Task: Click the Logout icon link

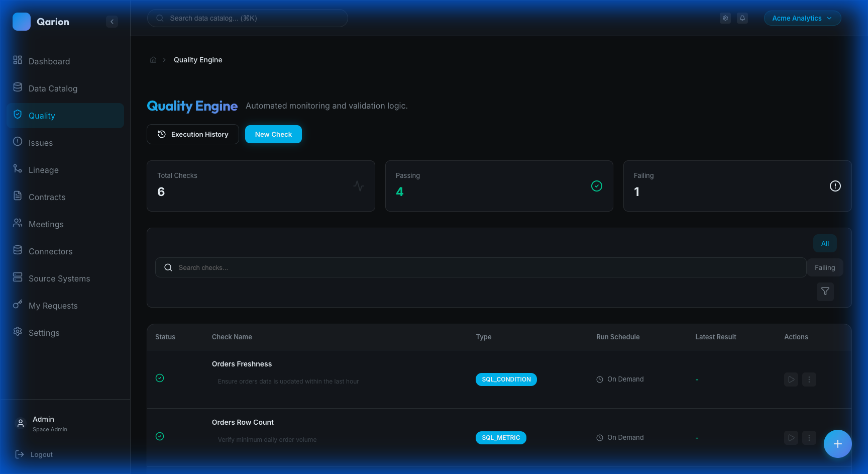Action: click(20, 454)
